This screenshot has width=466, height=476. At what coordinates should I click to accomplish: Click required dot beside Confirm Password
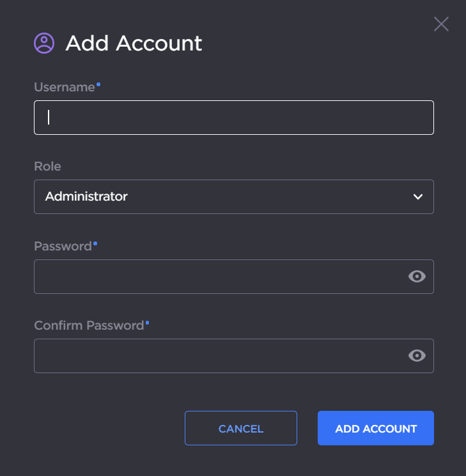pos(147,322)
